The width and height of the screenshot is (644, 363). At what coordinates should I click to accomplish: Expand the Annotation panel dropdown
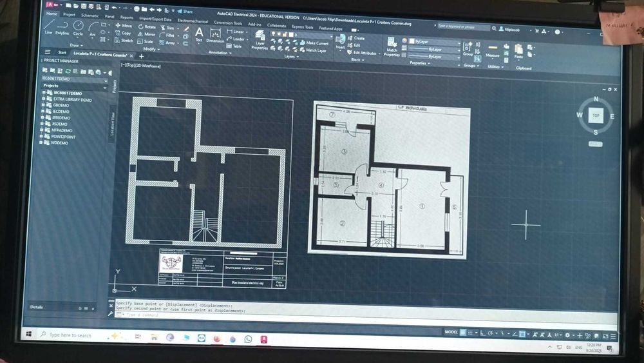pos(220,53)
